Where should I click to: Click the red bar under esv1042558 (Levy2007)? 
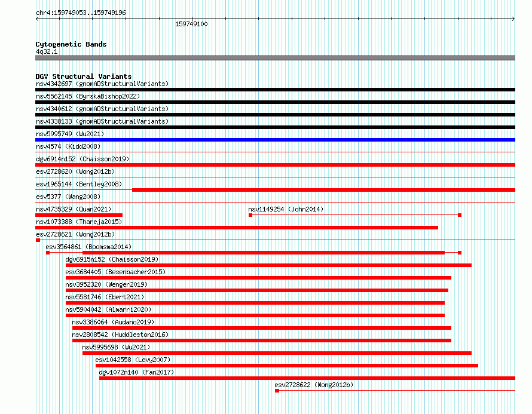click(287, 366)
